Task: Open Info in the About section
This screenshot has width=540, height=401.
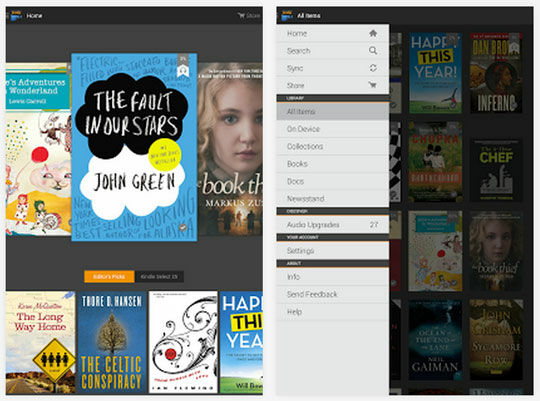Action: (x=333, y=277)
